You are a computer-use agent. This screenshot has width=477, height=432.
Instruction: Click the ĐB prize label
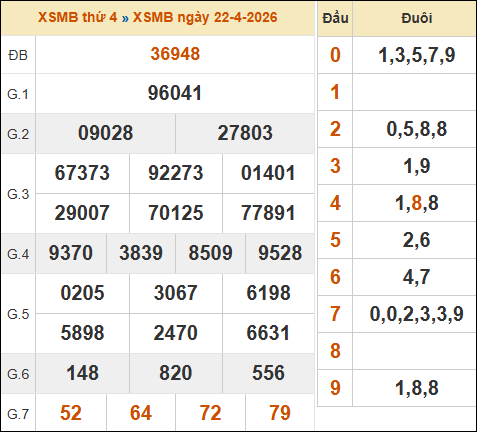18,55
